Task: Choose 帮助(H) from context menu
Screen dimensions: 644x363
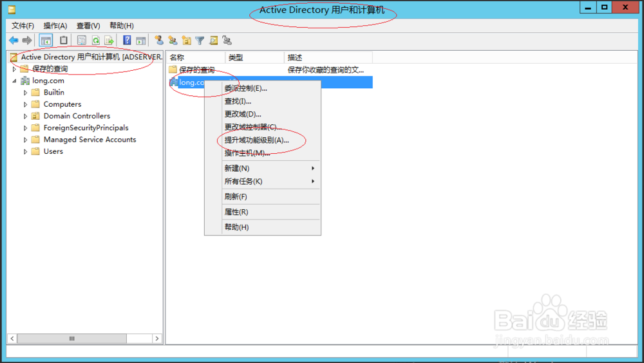Action: click(263, 227)
